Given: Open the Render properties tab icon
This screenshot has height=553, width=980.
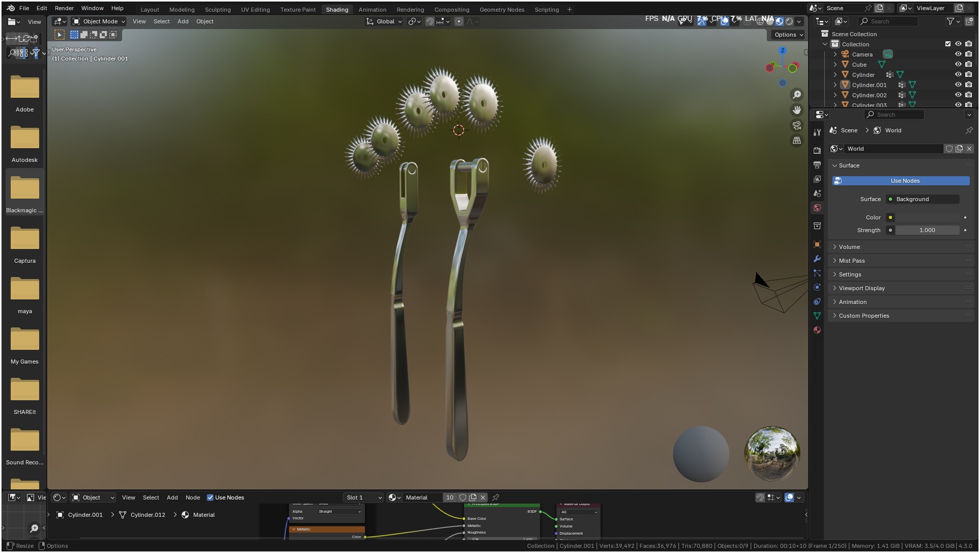Looking at the screenshot, I should pyautogui.click(x=817, y=150).
